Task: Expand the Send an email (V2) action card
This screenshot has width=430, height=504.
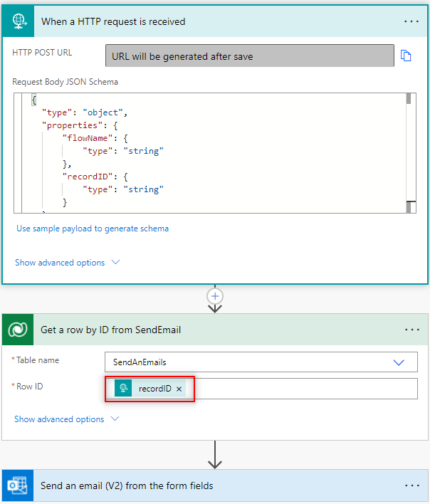Action: [214, 485]
